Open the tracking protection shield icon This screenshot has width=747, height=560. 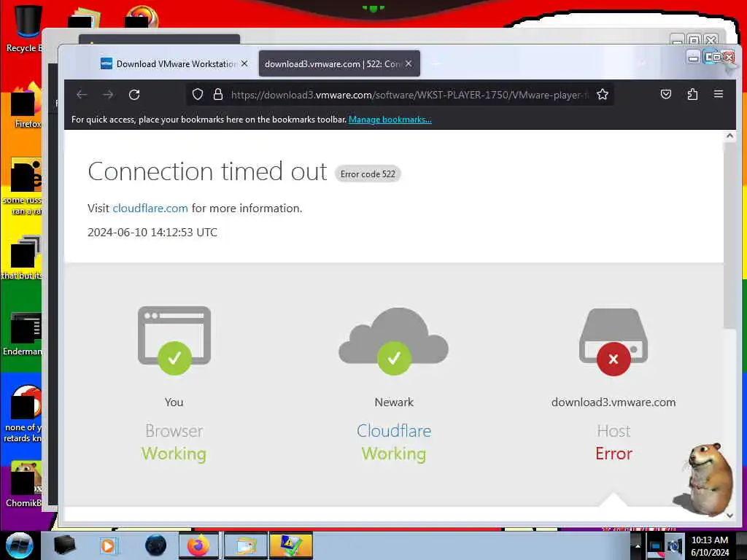coord(198,94)
